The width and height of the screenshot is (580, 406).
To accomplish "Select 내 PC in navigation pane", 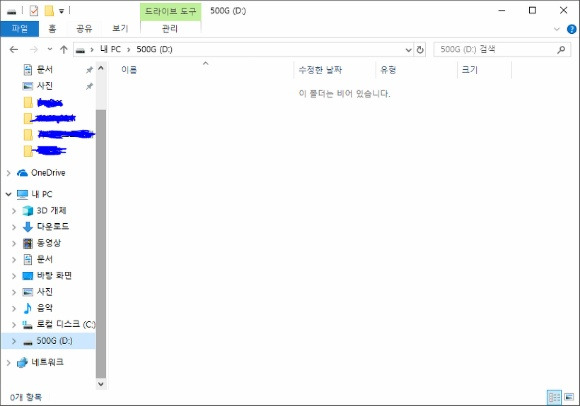I will (42, 194).
